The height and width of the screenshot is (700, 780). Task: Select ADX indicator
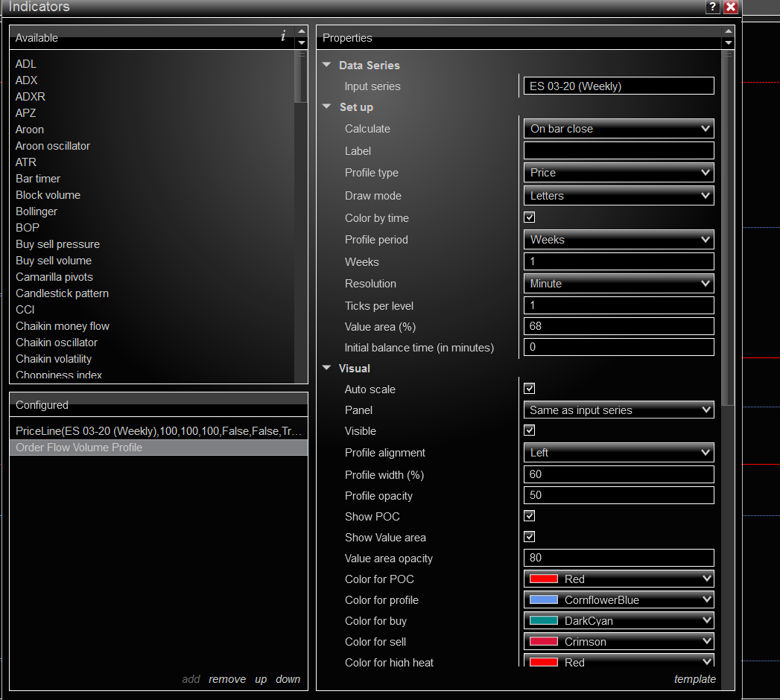[26, 80]
